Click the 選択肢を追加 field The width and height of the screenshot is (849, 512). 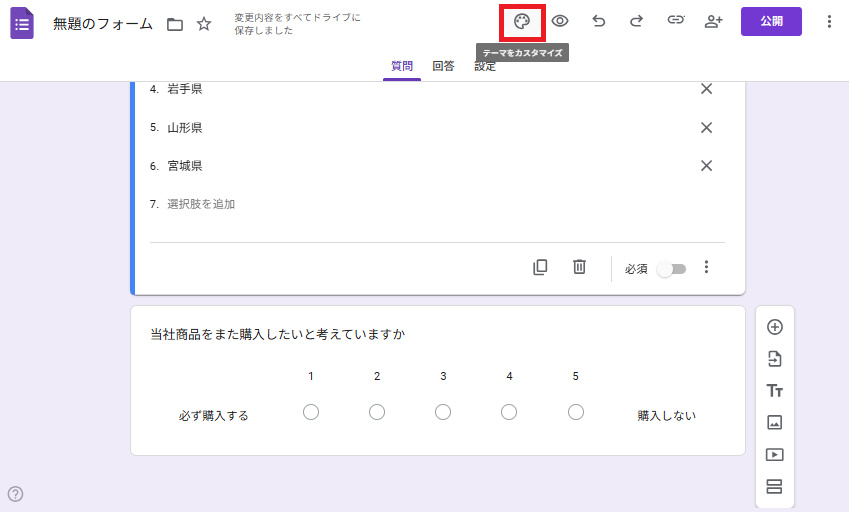201,204
